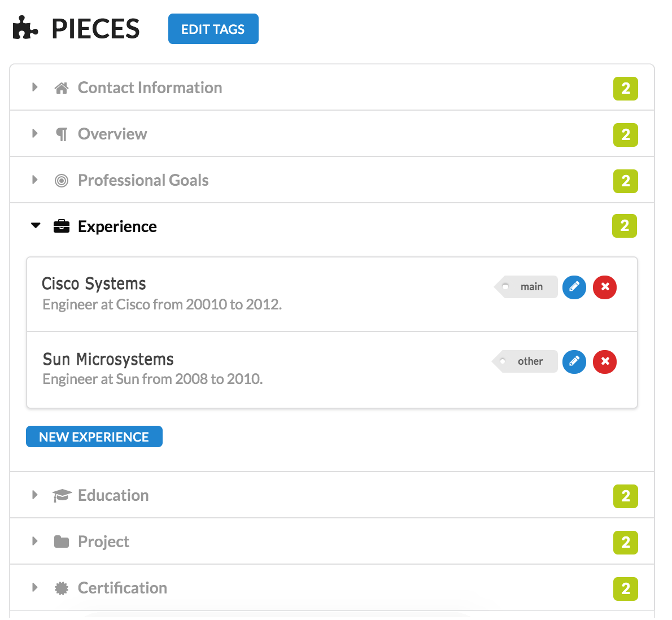Click the NEW EXPERIENCE button
The image size is (672, 620).
94,436
